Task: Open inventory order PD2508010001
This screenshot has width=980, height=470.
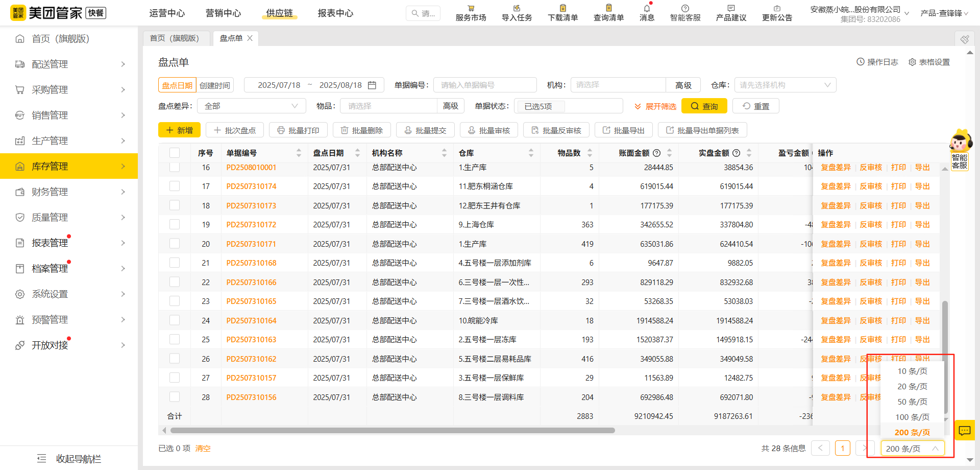Action: point(251,167)
